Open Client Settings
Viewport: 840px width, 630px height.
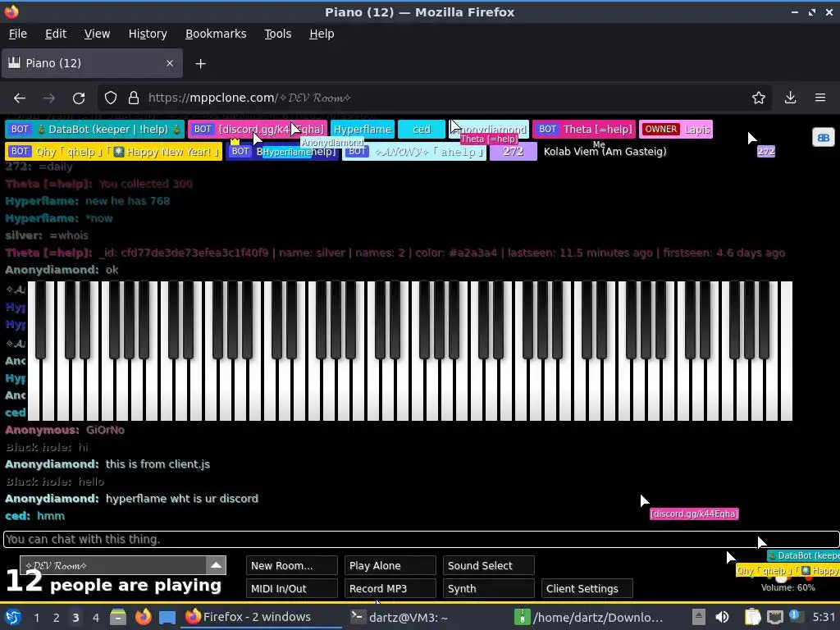[x=587, y=588]
